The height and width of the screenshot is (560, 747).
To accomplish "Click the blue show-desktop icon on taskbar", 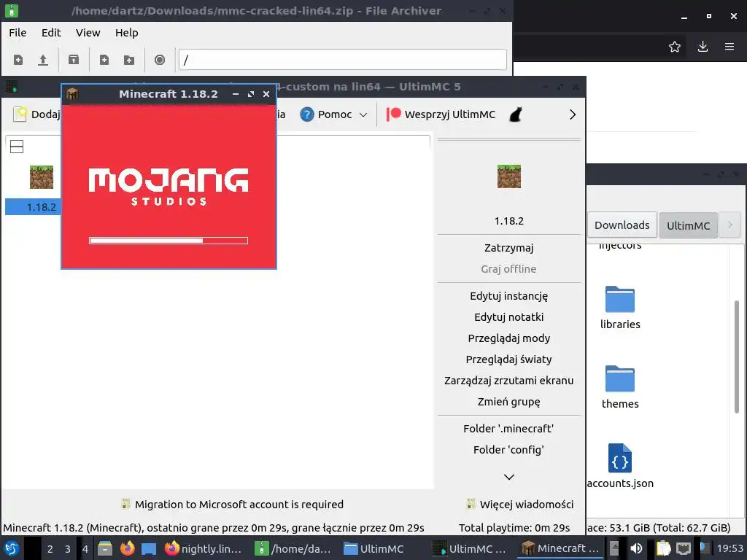I will (149, 549).
